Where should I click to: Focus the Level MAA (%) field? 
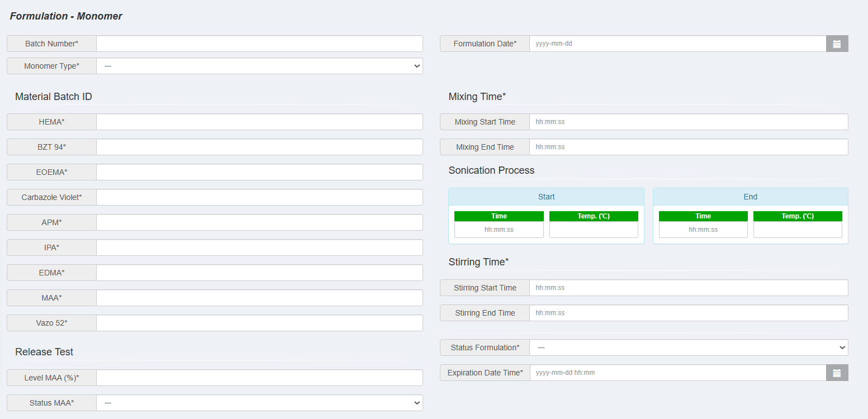click(259, 378)
